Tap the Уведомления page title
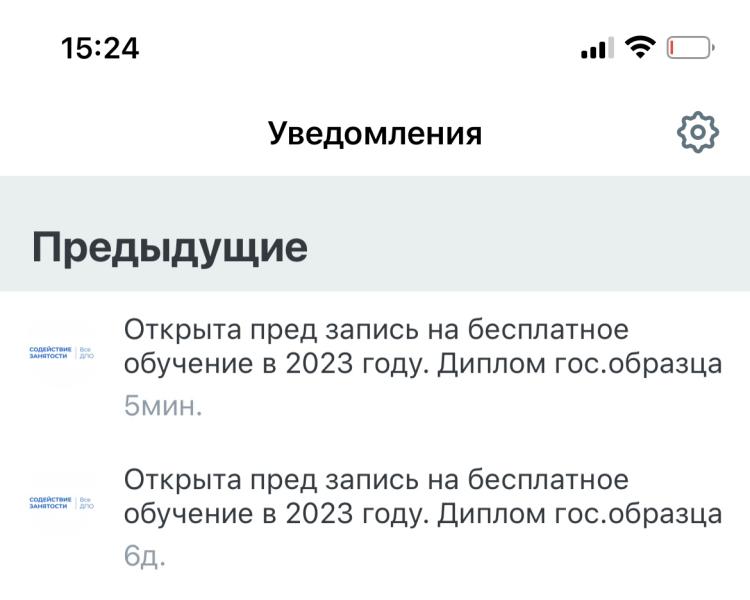 pyautogui.click(x=375, y=133)
